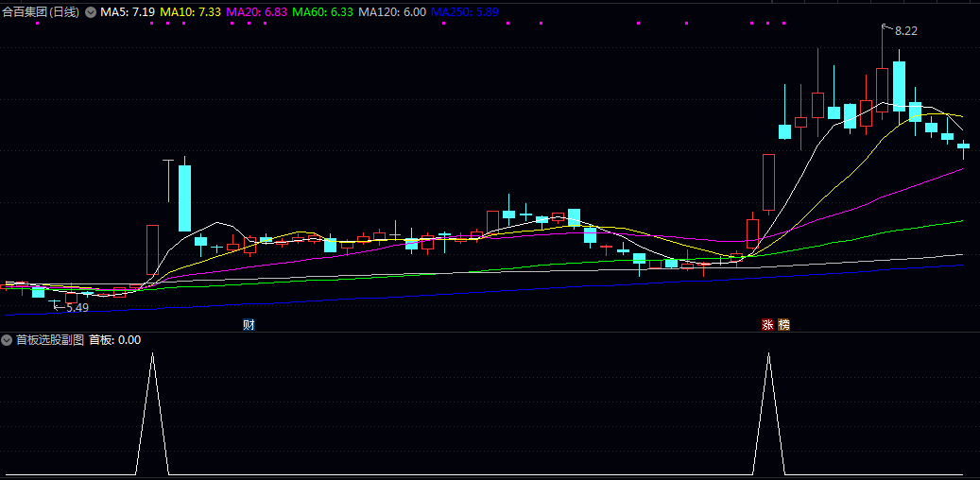The height and width of the screenshot is (480, 980).
Task: Click the blue MA250: 5.89 label
Action: 464,12
